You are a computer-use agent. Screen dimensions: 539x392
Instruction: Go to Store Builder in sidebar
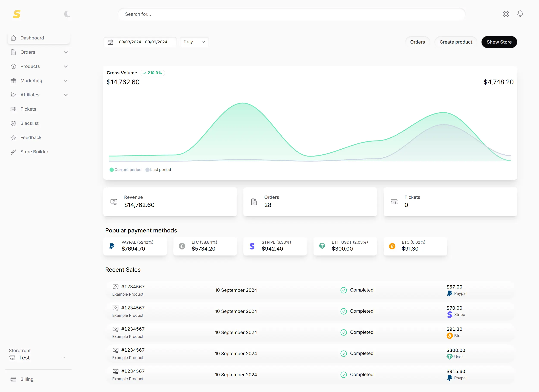pos(34,152)
